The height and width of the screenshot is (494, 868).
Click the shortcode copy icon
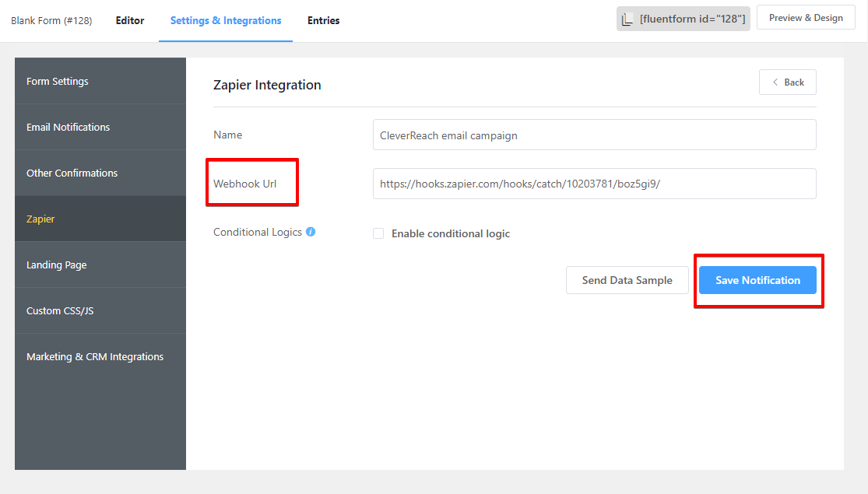click(627, 19)
